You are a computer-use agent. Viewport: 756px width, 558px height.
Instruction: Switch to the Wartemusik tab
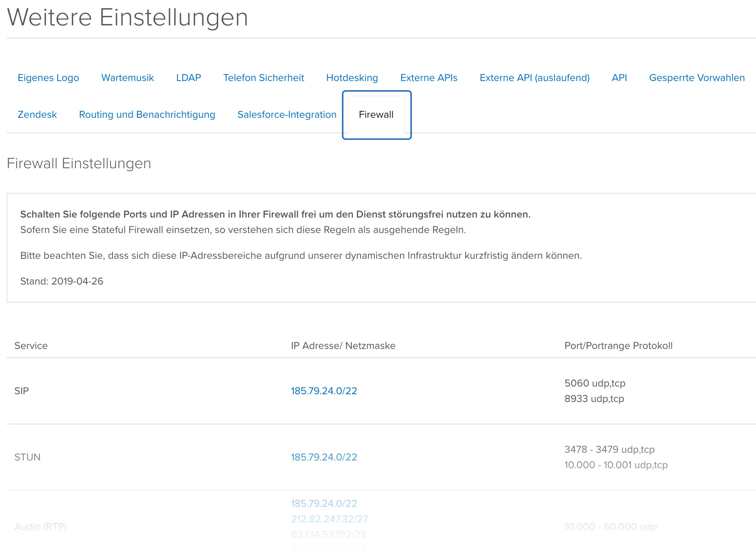[127, 78]
